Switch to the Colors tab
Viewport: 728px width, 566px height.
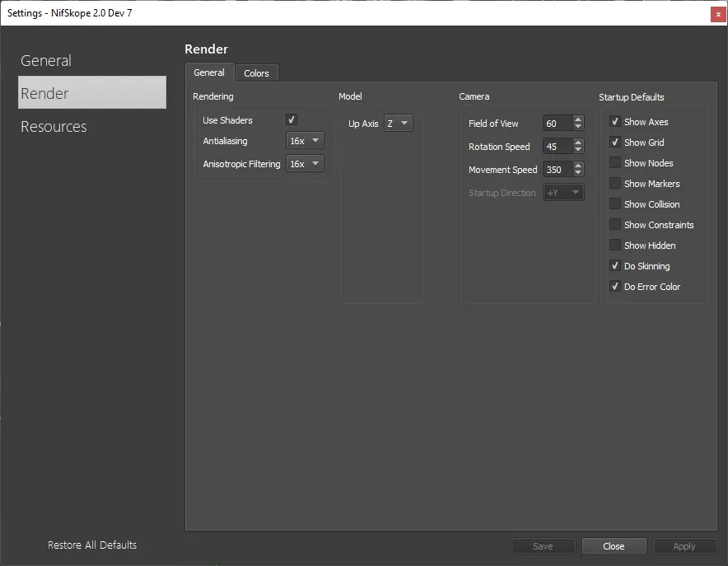click(x=256, y=73)
